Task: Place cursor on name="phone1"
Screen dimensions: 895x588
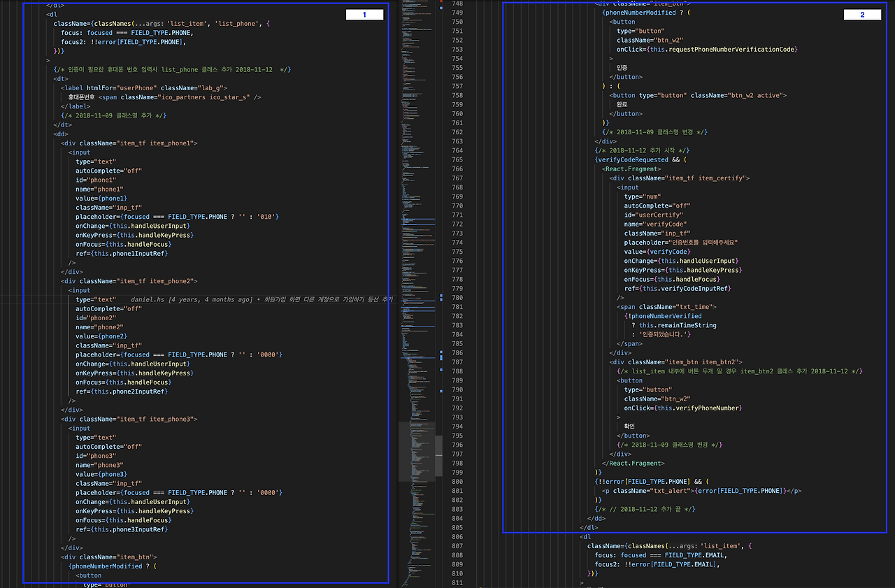Action: [99, 189]
